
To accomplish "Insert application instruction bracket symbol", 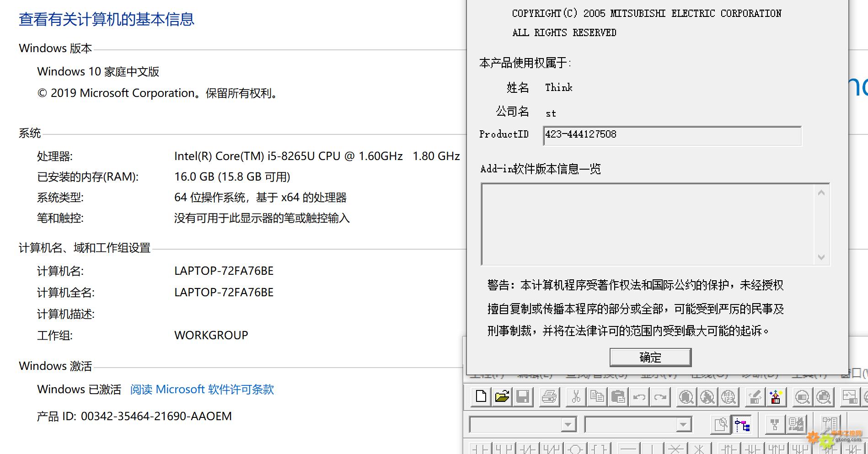I will (x=600, y=449).
